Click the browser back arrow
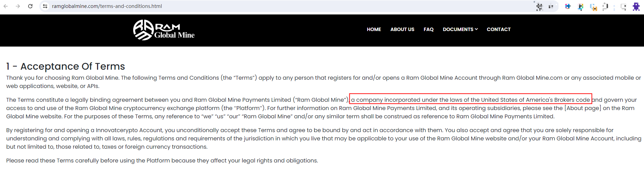 (x=6, y=6)
